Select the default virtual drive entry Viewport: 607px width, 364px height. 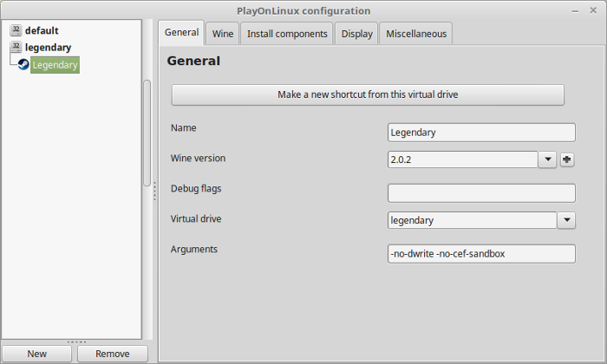[x=42, y=30]
